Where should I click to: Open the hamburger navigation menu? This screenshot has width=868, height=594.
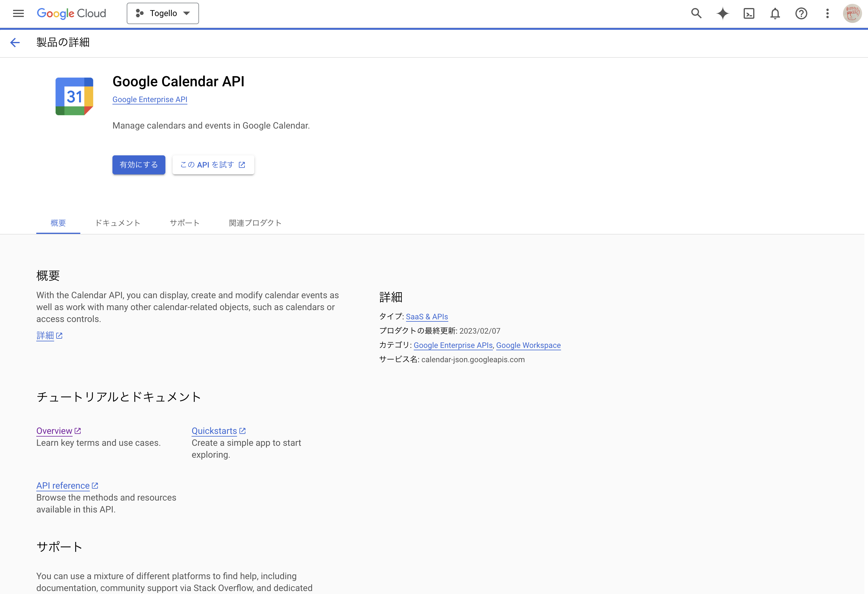pyautogui.click(x=18, y=13)
